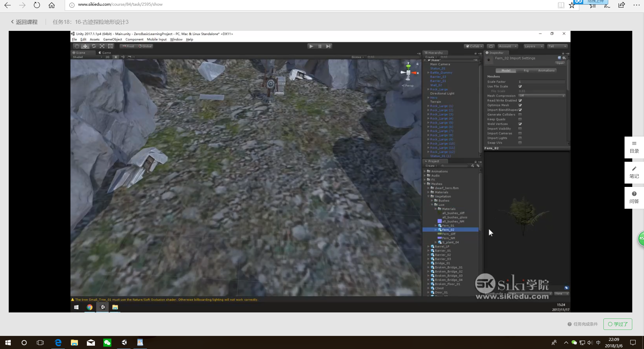Toggle Use File Scale checkbox
This screenshot has height=349, width=644.
click(520, 87)
